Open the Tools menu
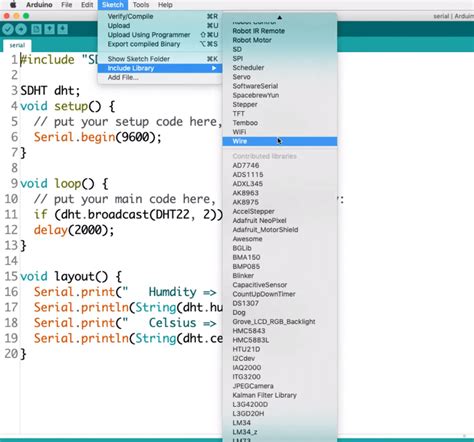The height and width of the screenshot is (442, 474). coord(141,5)
